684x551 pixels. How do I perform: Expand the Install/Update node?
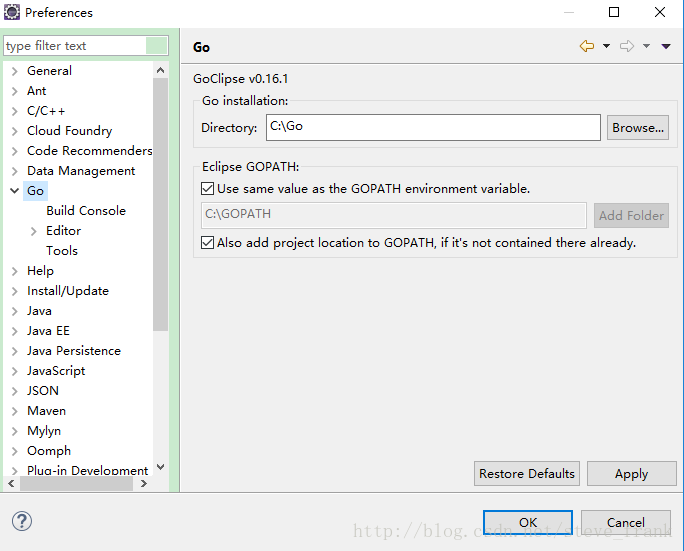pyautogui.click(x=14, y=291)
